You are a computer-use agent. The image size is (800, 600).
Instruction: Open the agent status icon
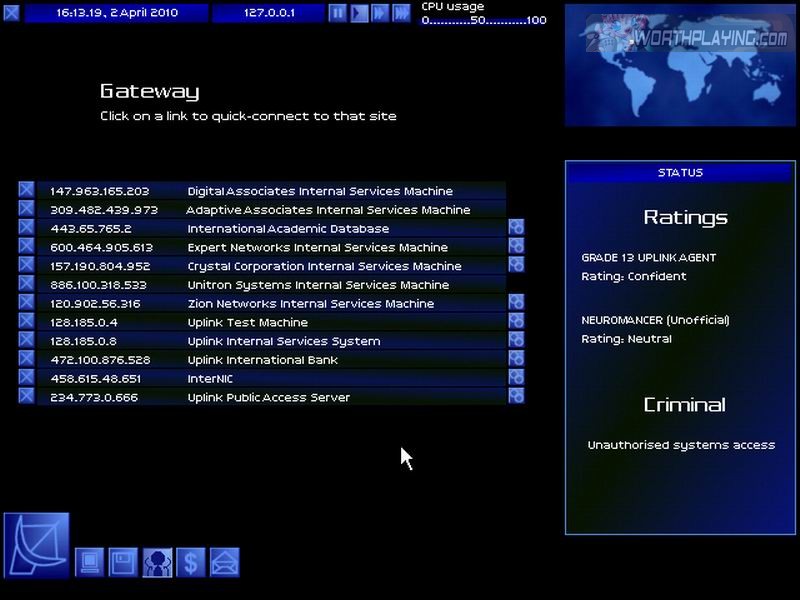click(x=157, y=563)
